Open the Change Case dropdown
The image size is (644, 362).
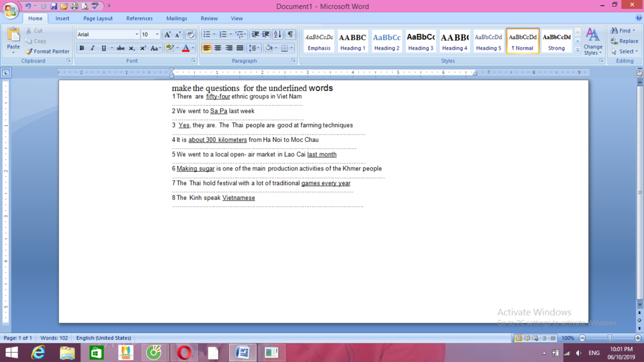tap(155, 48)
